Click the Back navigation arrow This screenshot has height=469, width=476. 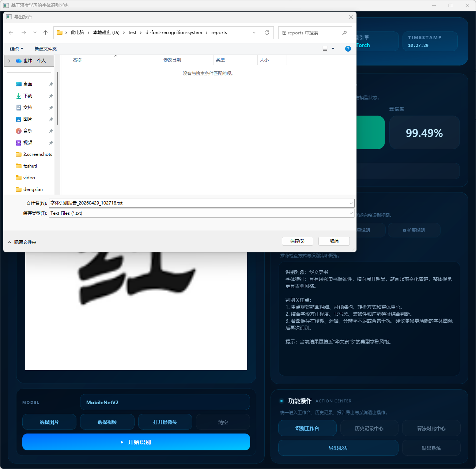coord(11,33)
